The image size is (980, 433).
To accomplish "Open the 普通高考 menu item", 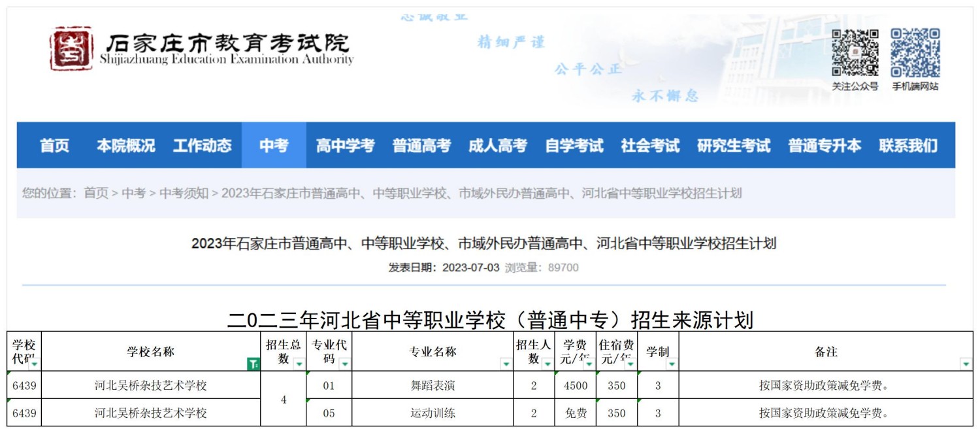I will (x=421, y=145).
